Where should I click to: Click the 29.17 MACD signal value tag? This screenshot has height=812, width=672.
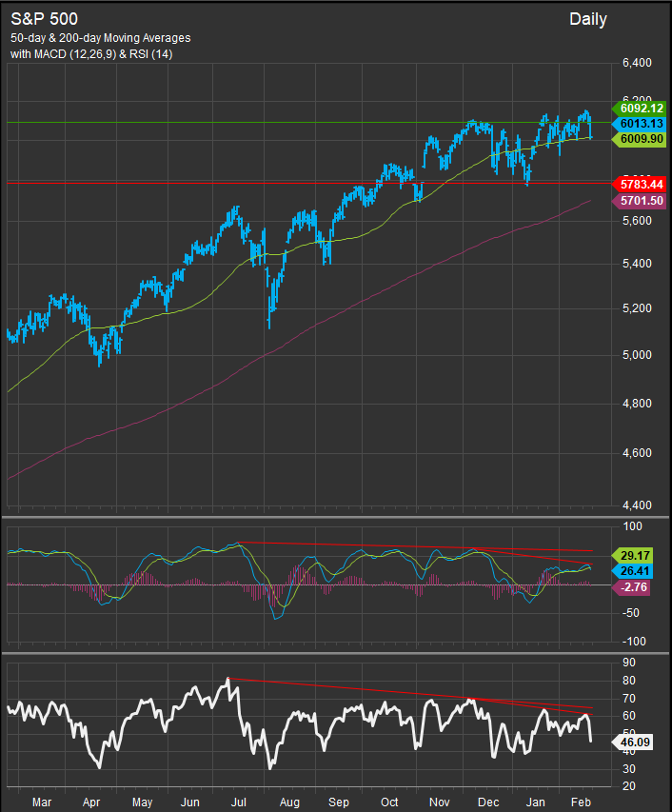tap(632, 556)
